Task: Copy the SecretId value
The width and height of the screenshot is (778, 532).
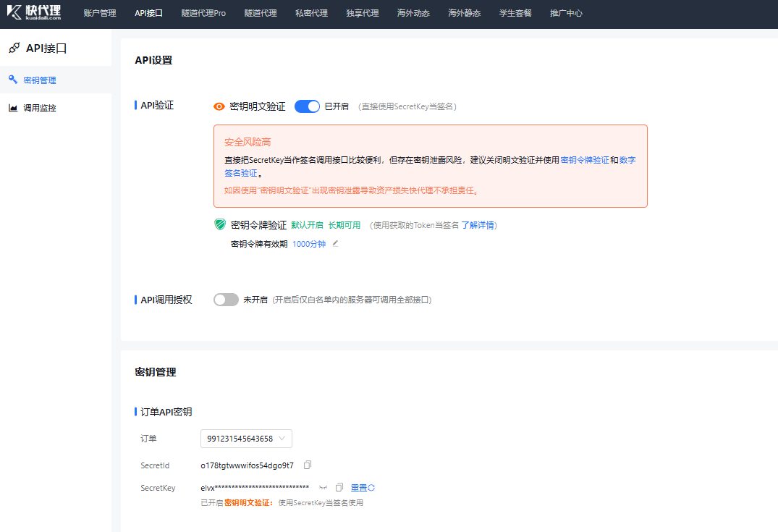Action: (308, 465)
